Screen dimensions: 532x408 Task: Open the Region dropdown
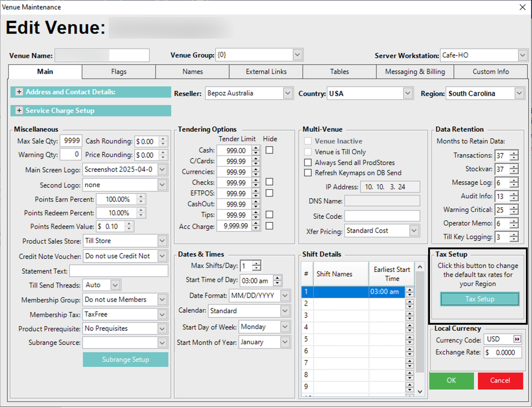[519, 93]
